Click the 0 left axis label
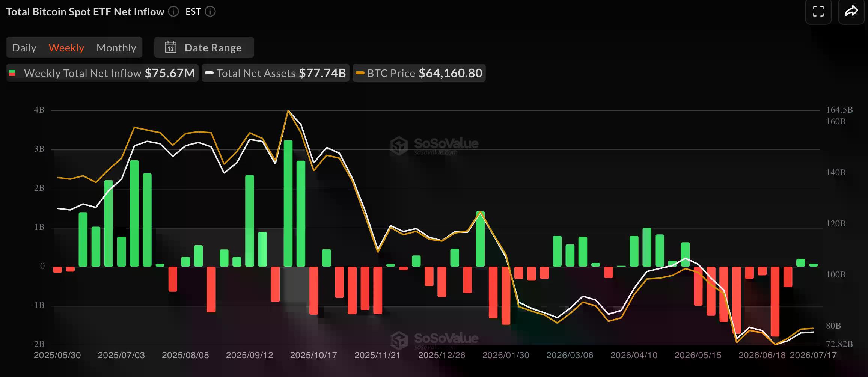Viewport: 868px width, 377px height. (42, 266)
